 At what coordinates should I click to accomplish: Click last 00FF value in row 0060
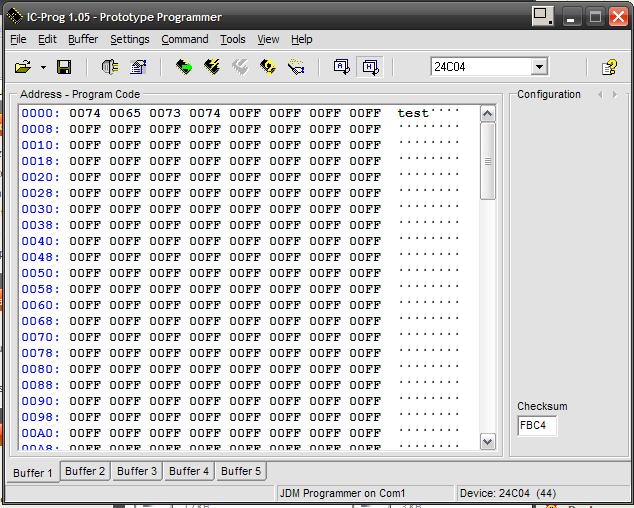pyautogui.click(x=365, y=305)
